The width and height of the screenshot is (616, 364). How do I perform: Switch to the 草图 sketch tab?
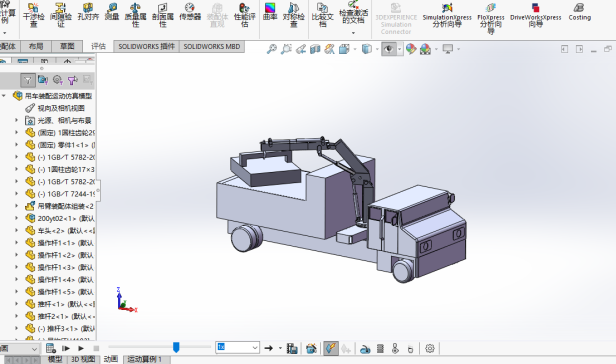click(x=67, y=46)
